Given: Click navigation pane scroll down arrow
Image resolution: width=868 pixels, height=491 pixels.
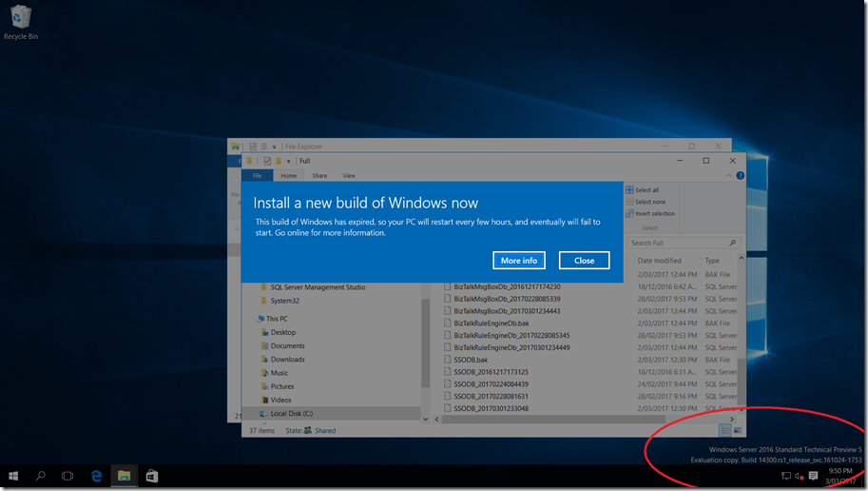Looking at the screenshot, I should [x=425, y=419].
